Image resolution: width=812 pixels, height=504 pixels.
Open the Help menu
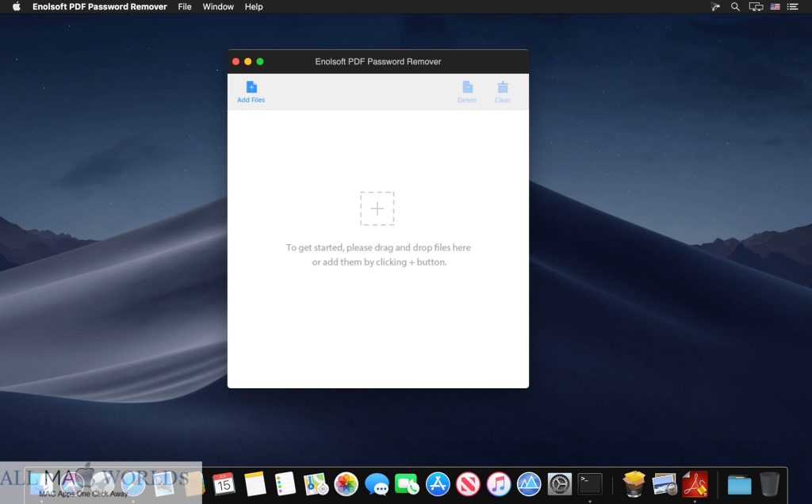pyautogui.click(x=254, y=6)
